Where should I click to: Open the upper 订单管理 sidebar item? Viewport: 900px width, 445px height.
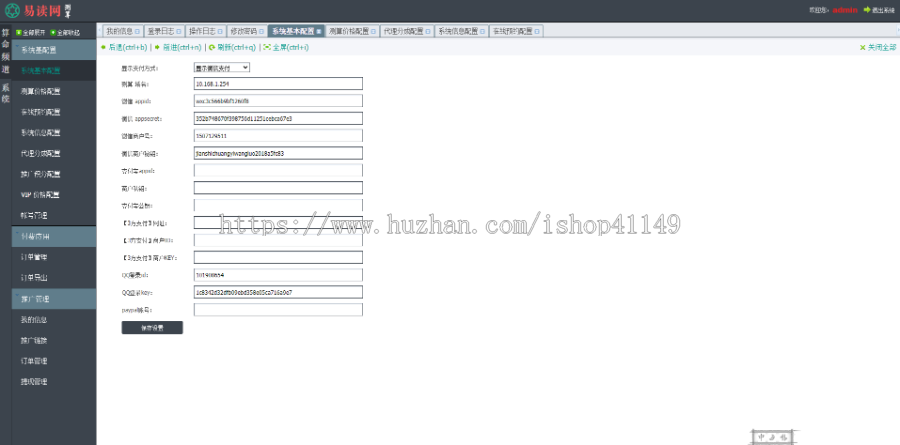pos(54,257)
